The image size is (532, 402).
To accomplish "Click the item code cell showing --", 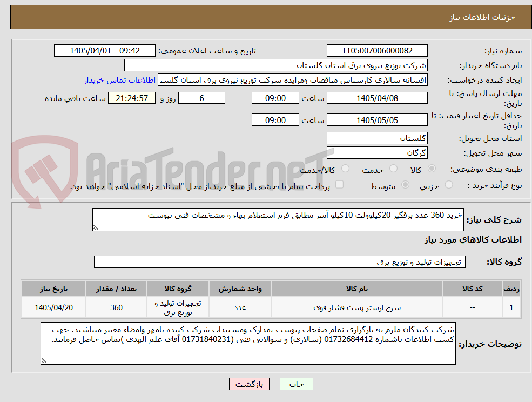I will (472, 307).
